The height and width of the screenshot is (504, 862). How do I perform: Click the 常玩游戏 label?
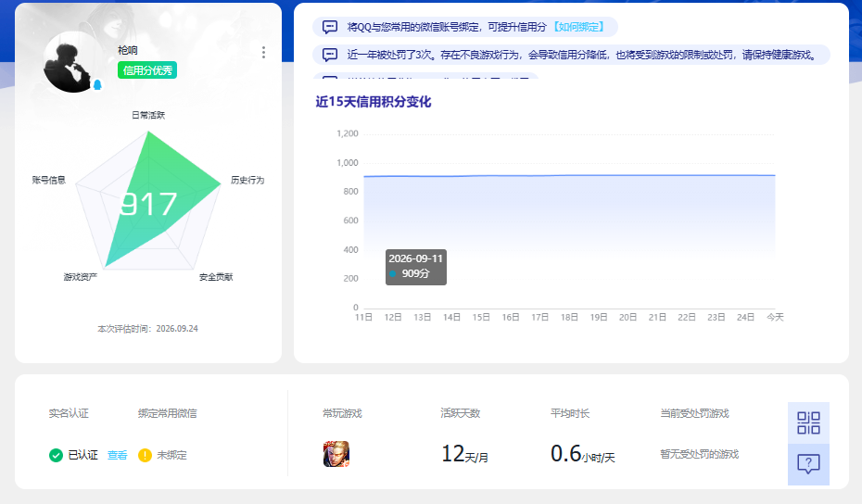pyautogui.click(x=343, y=413)
